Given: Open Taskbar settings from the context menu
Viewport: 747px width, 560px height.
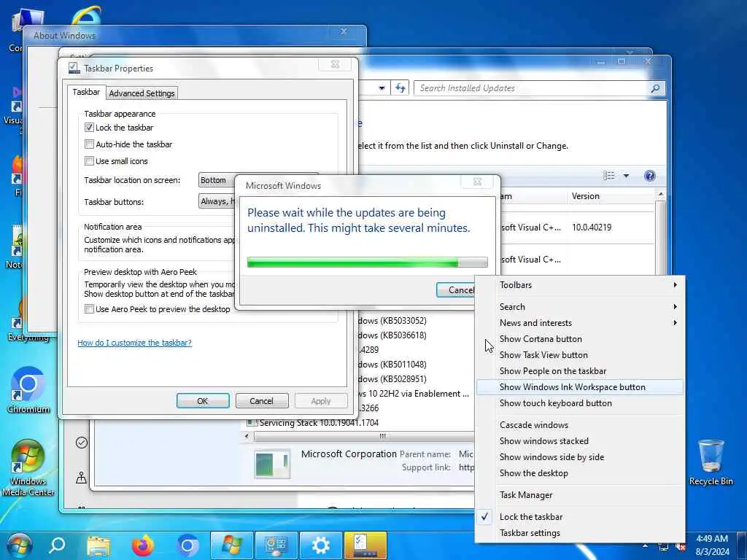Looking at the screenshot, I should [x=580, y=533].
